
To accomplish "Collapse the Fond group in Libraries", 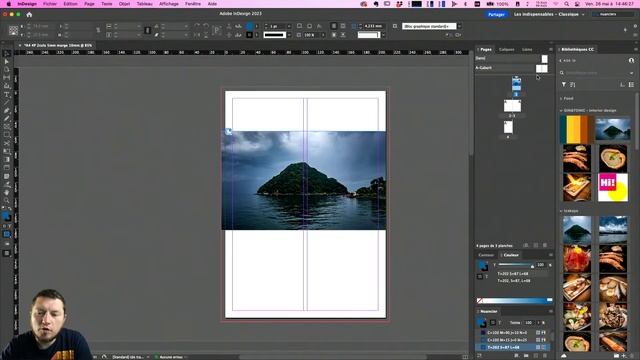I will [561, 98].
